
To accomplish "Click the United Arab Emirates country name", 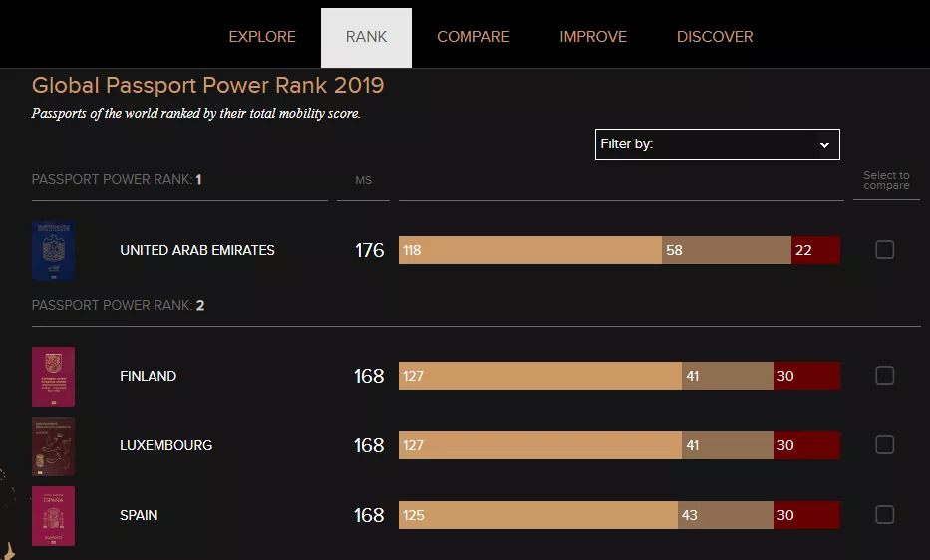I will [x=197, y=250].
